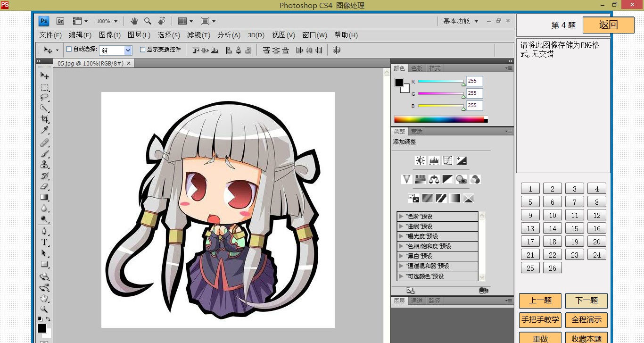Switch to the 通道 tab
The image size is (644, 343).
(417, 301)
